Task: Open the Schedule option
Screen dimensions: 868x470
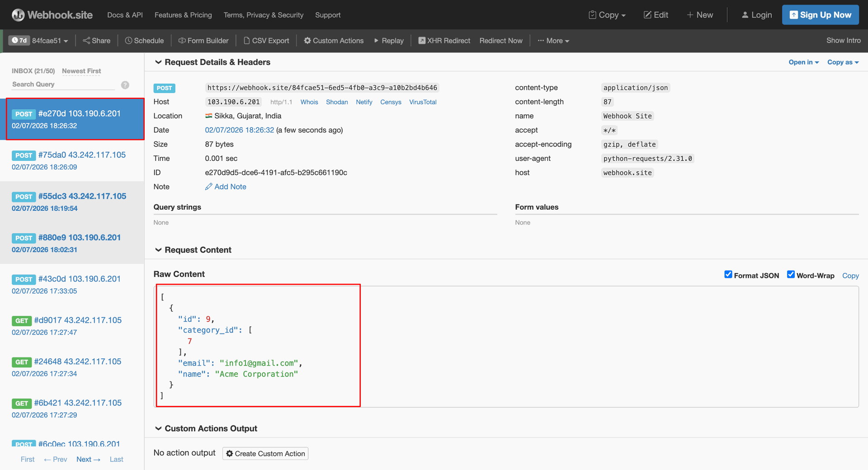Action: (144, 41)
